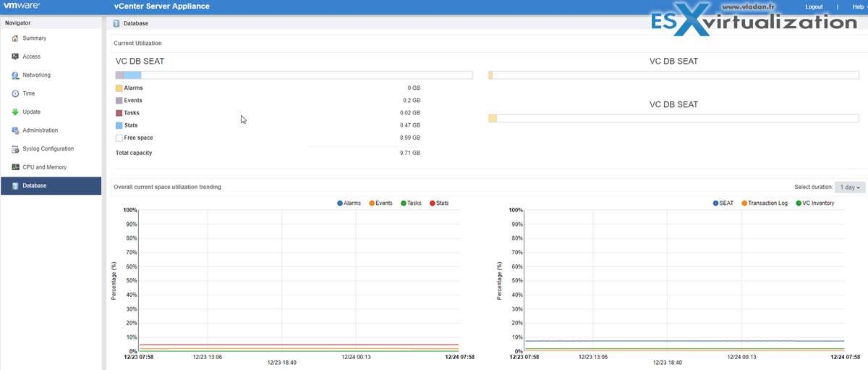
Task: Toggle VC Inventory series in legend
Action: 815,203
